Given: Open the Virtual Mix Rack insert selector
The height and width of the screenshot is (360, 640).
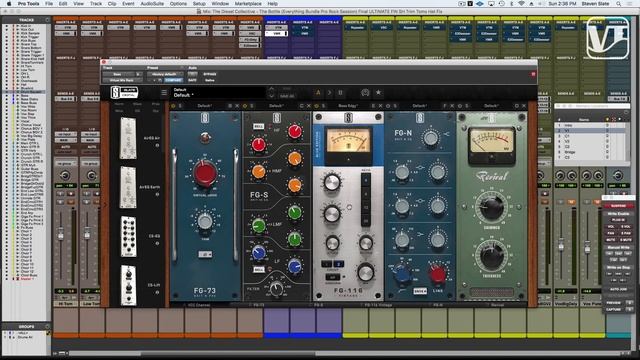Looking at the screenshot, I should pyautogui.click(x=122, y=80).
